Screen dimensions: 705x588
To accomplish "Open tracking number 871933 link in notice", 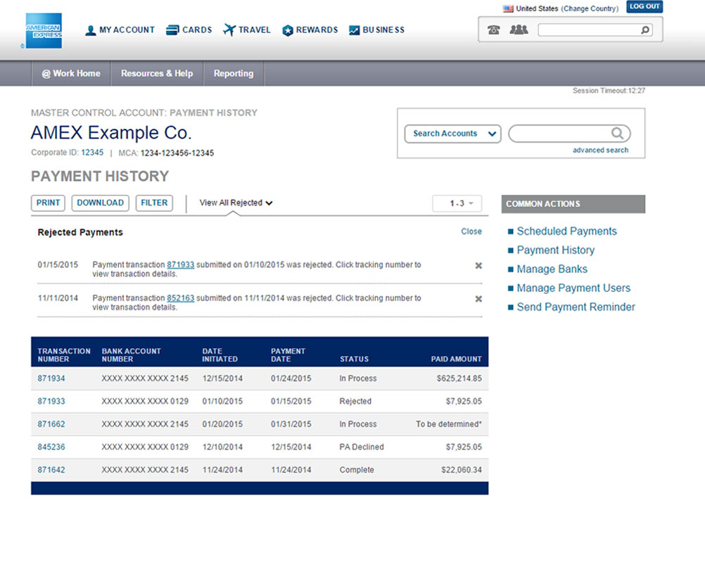I will pyautogui.click(x=180, y=264).
